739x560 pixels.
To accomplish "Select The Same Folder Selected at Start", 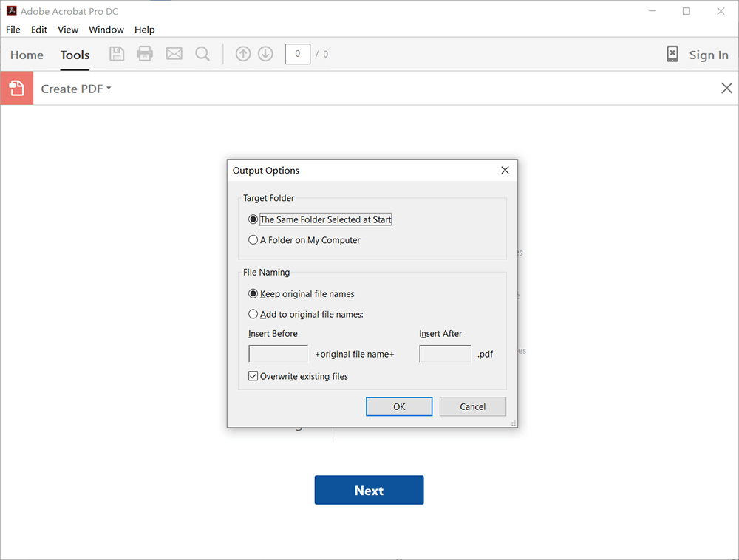I will click(x=253, y=219).
